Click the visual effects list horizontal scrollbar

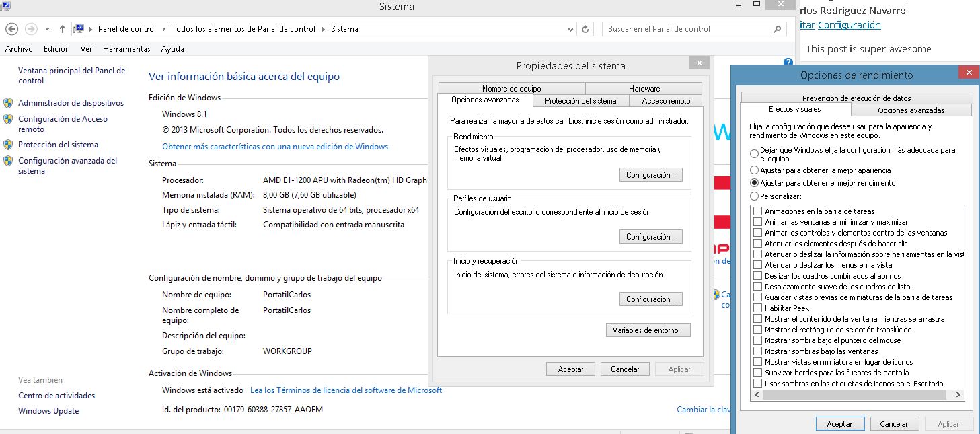pos(858,395)
